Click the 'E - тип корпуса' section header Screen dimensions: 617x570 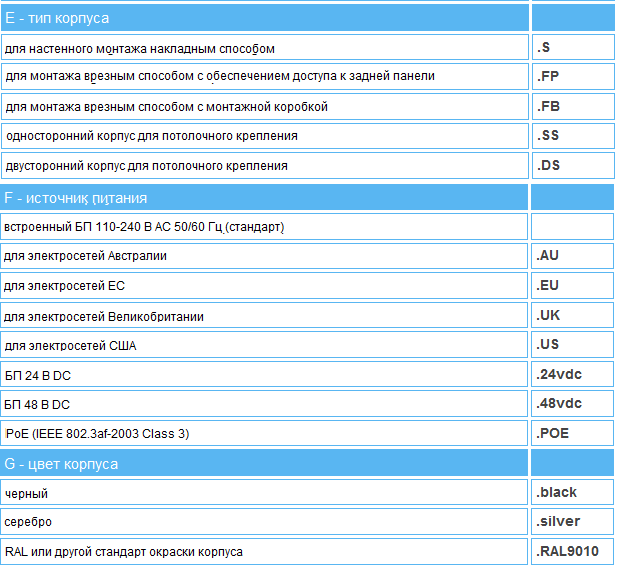coord(58,18)
